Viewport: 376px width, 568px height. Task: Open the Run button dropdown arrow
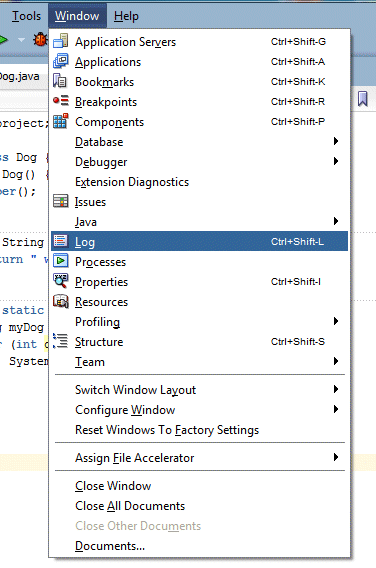21,40
